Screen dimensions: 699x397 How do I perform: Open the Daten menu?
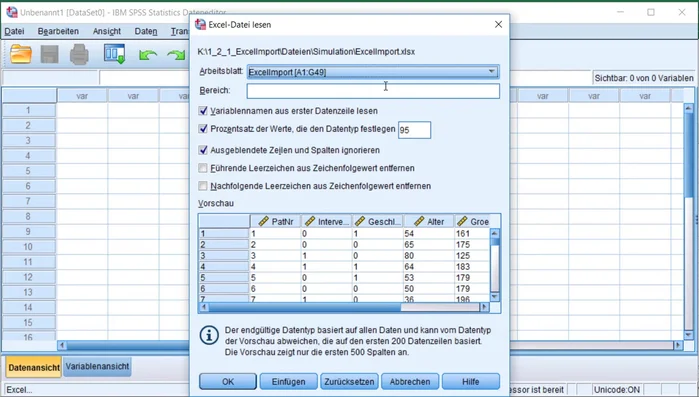pos(146,31)
